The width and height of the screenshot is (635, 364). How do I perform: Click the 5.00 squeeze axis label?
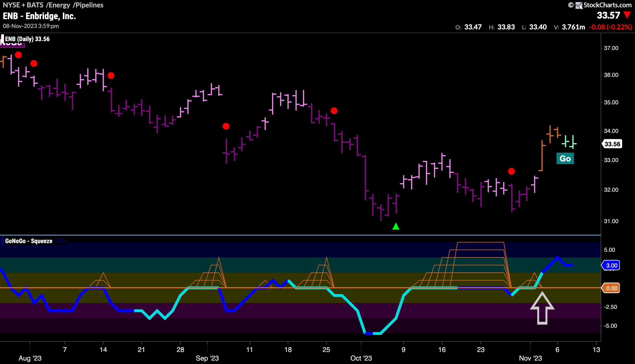(610, 250)
